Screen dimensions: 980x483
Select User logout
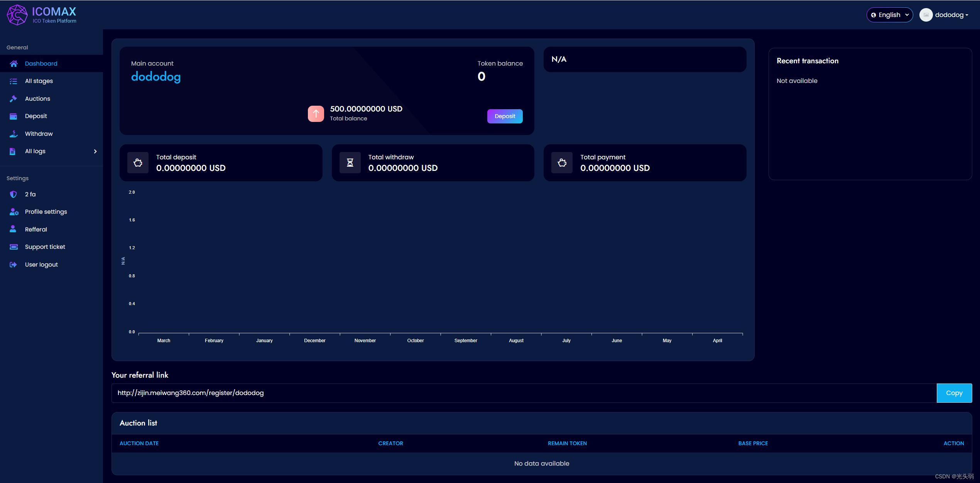pos(52,265)
